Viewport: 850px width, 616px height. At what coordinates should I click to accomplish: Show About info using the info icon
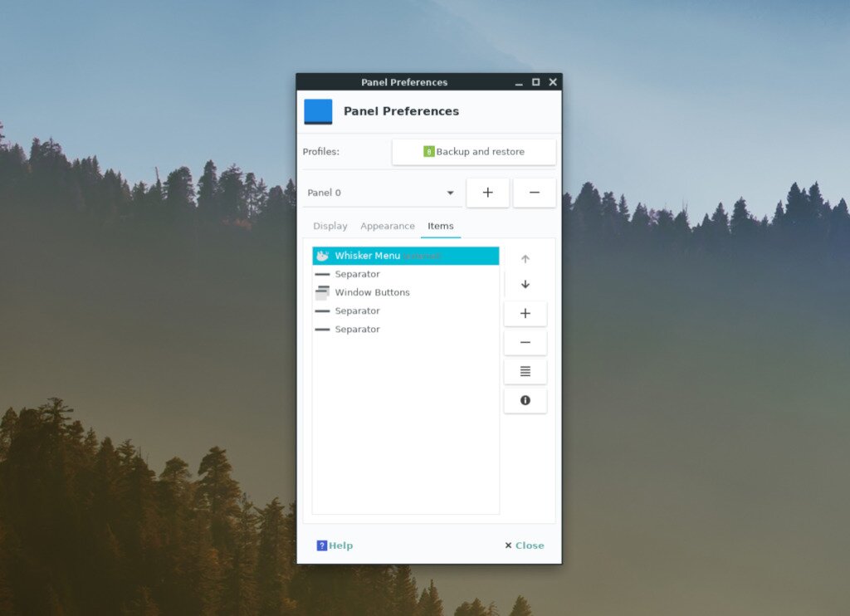pos(525,400)
